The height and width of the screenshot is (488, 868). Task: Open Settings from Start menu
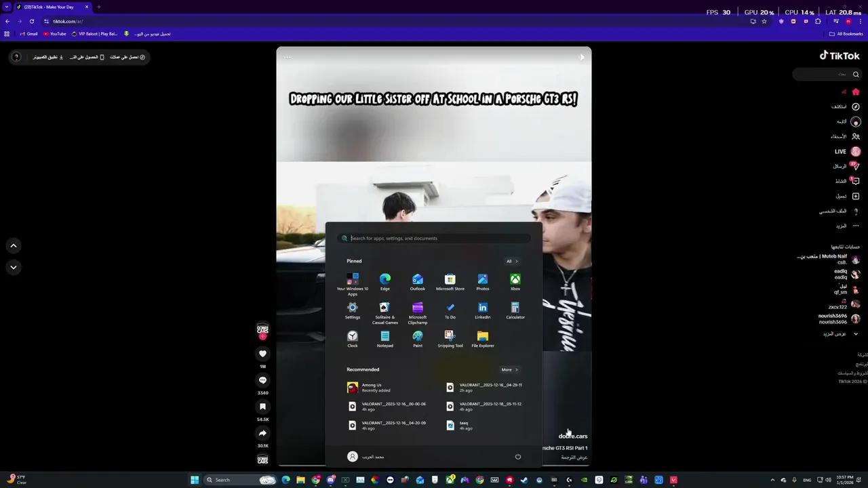tap(353, 310)
